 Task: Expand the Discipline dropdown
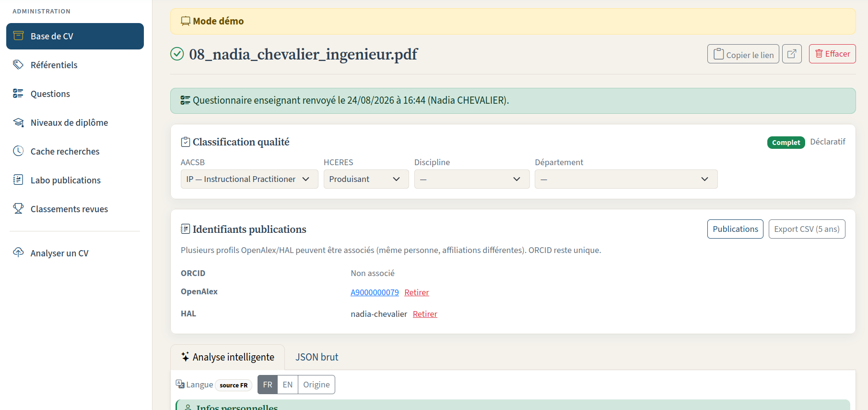(x=472, y=179)
